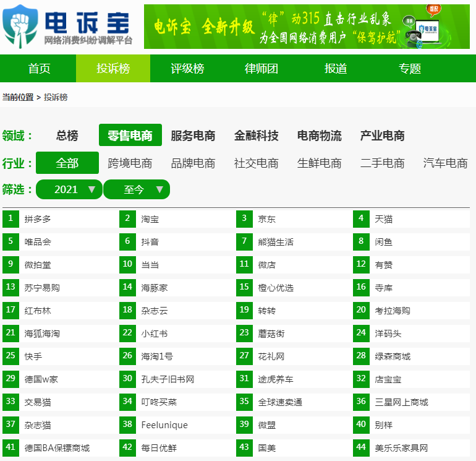Open the 律师团 navigation tab
Viewport: 476px width, 461px height.
click(261, 68)
